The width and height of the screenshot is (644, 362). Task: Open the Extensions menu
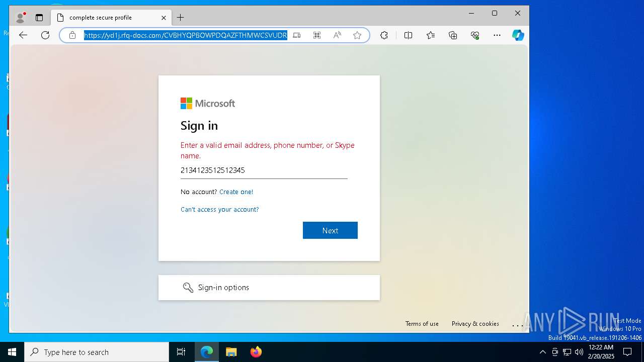tap(384, 35)
